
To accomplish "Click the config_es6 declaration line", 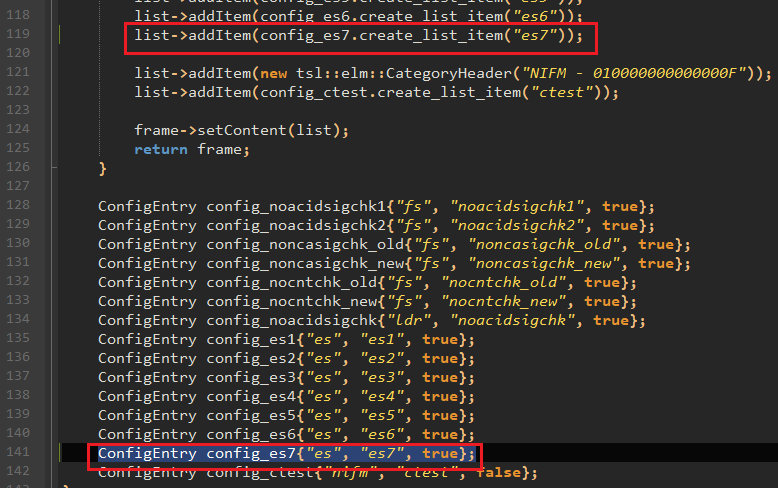I will [286, 434].
